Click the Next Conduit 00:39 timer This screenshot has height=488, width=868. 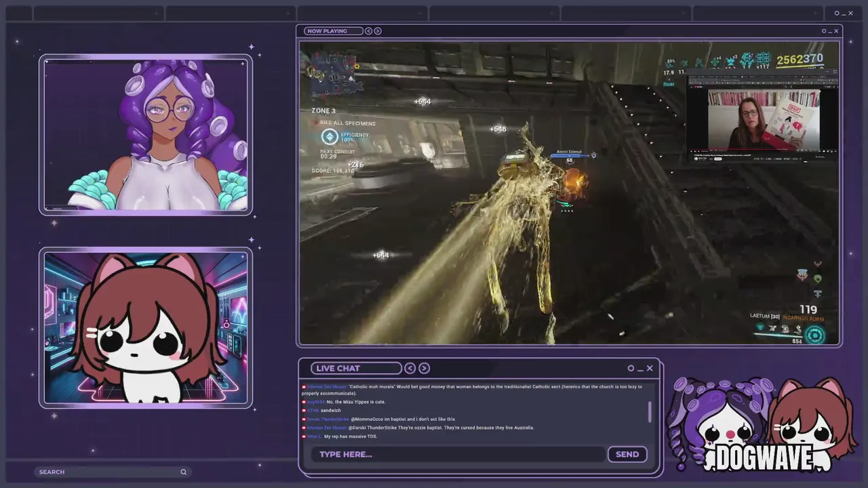337,154
